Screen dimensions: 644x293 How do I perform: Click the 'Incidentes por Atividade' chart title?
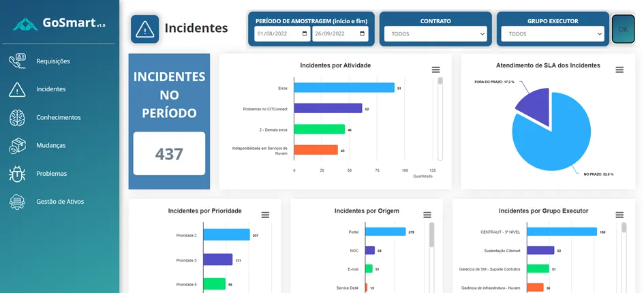click(x=335, y=65)
